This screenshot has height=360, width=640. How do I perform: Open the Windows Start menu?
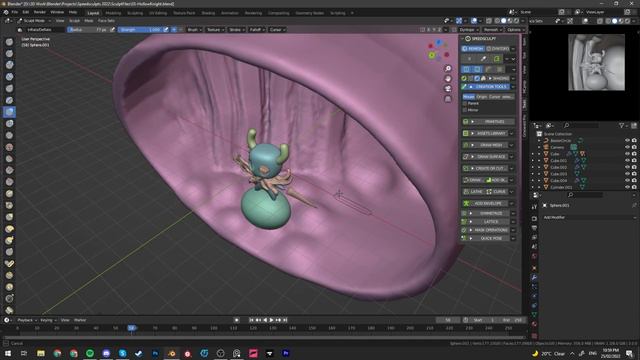click(8, 353)
